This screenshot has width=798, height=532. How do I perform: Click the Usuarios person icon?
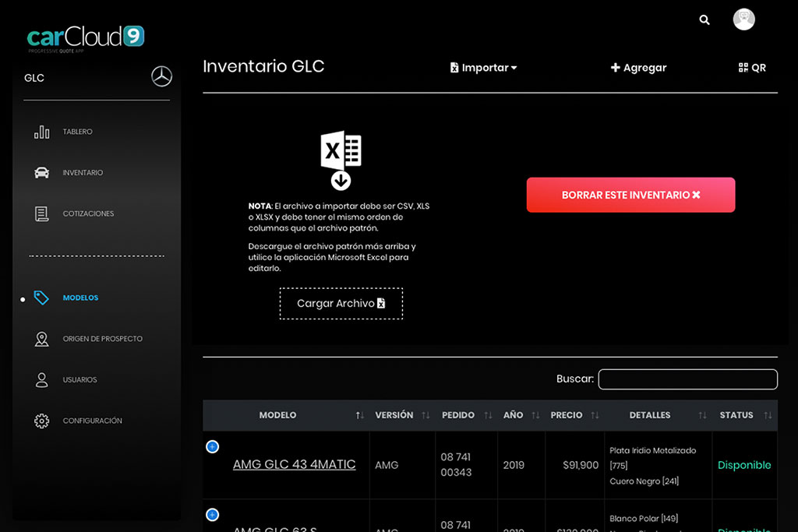click(x=42, y=380)
